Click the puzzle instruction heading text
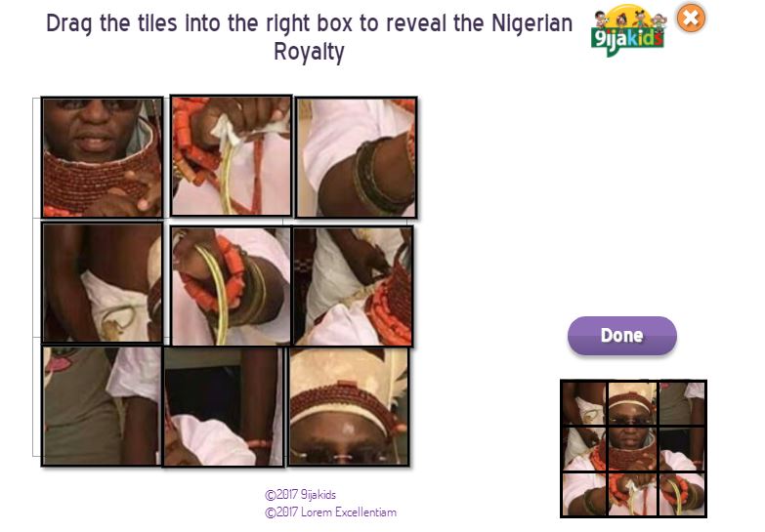The width and height of the screenshot is (765, 532). click(x=310, y=37)
